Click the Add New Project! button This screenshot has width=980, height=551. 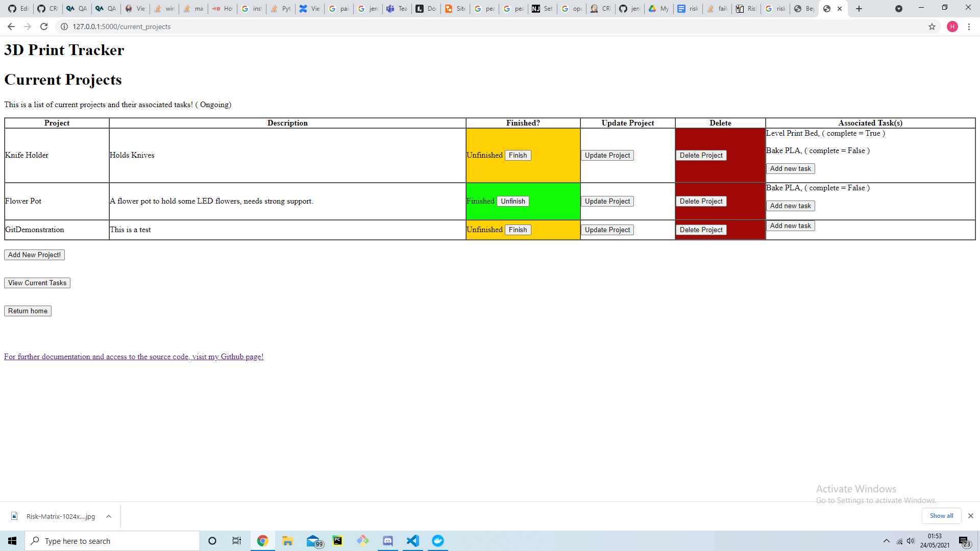tap(34, 254)
